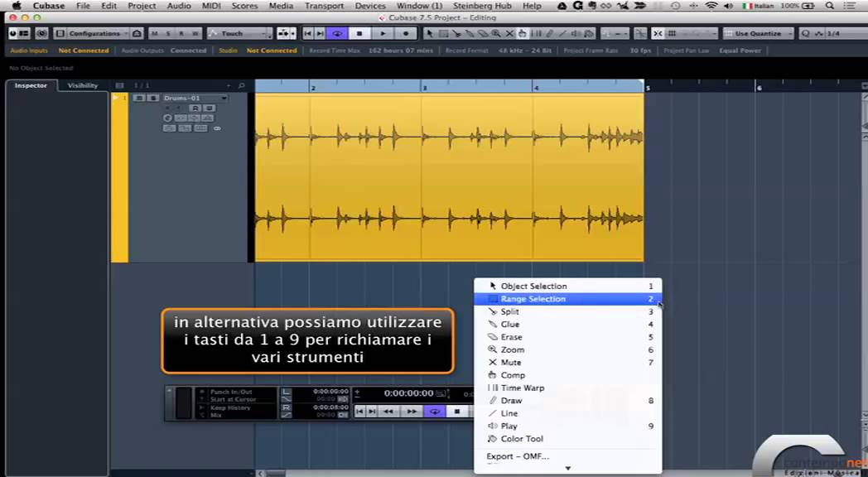Click Export – OMF... in context menu
The image size is (868, 477).
[x=568, y=456]
